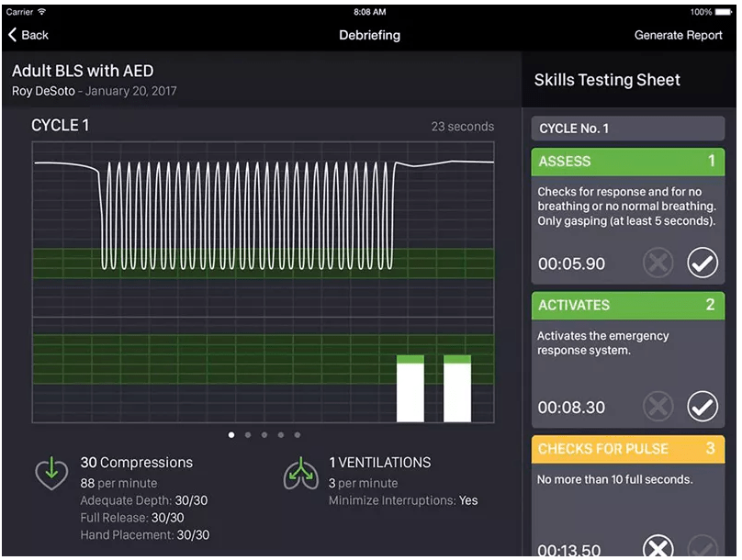
Task: Click the back chevron arrow icon
Action: coord(13,35)
